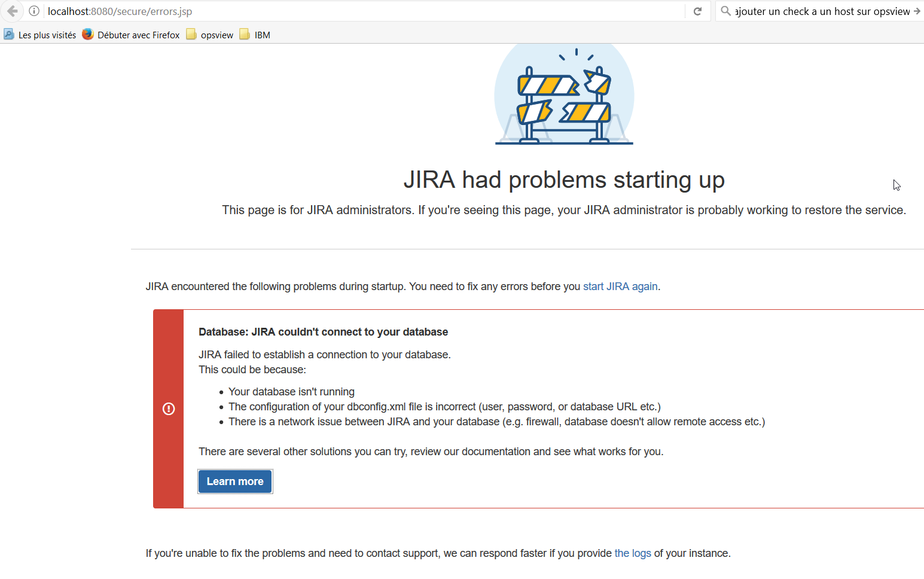Screen dimensions: 924x579
Task: Click the 'JIRA had problems starting up' heading
Action: click(564, 179)
